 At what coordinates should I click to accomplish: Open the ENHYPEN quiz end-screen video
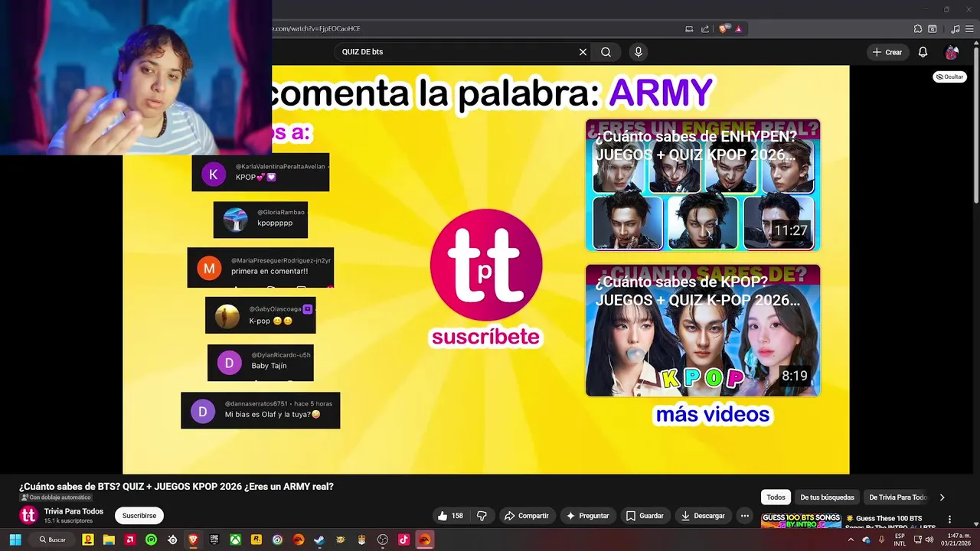click(702, 185)
